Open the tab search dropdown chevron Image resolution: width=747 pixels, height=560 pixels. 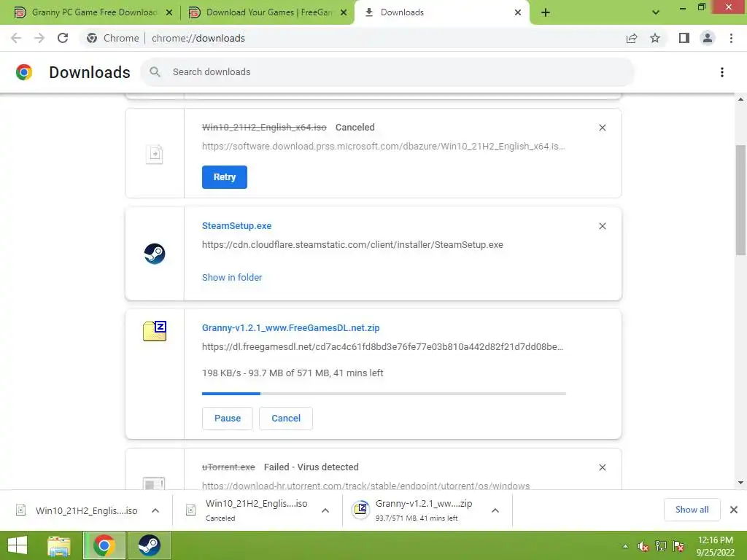point(656,12)
